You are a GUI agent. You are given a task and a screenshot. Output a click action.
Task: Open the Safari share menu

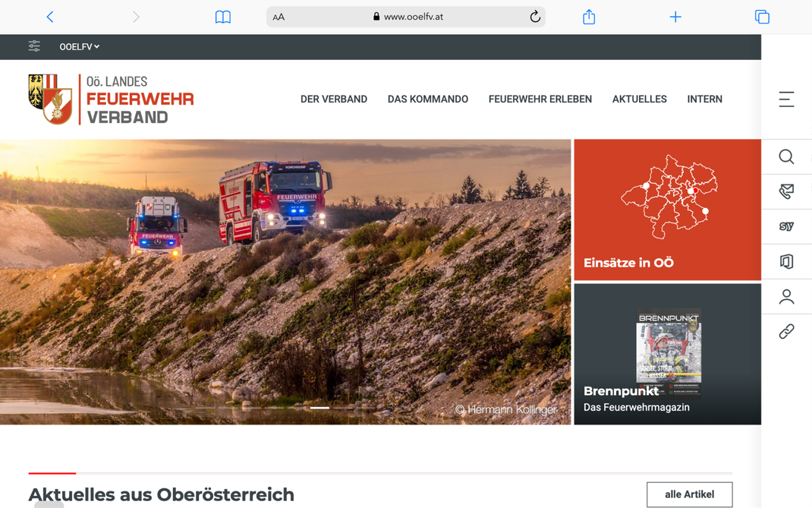click(589, 17)
